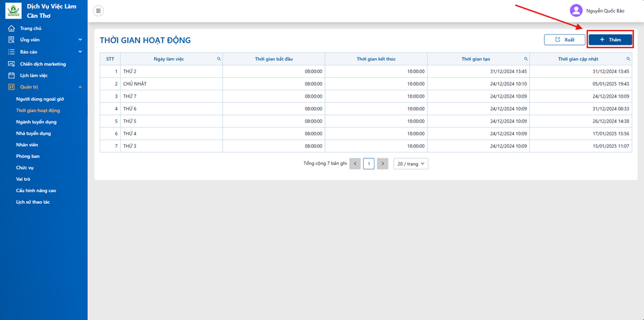This screenshot has height=320, width=644.
Task: Click page number 1 button
Action: (369, 164)
